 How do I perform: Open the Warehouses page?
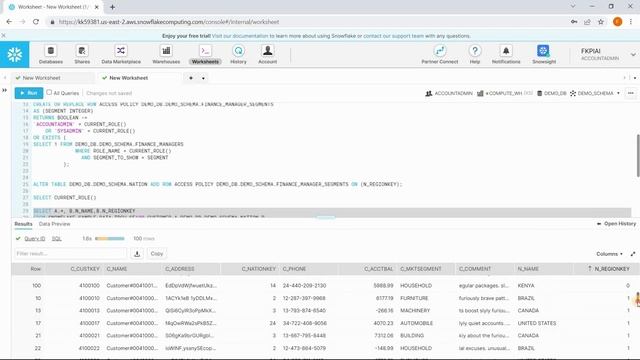[166, 55]
